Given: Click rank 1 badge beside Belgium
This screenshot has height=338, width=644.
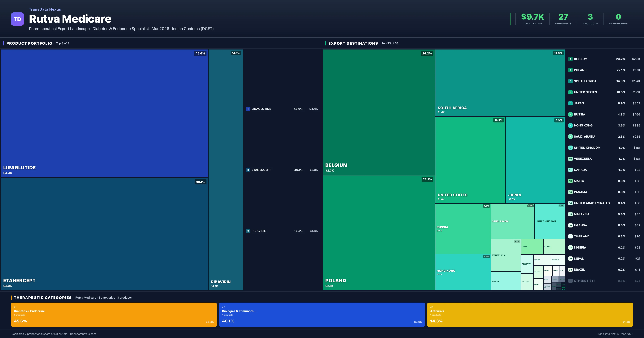Looking at the screenshot, I should (570, 59).
